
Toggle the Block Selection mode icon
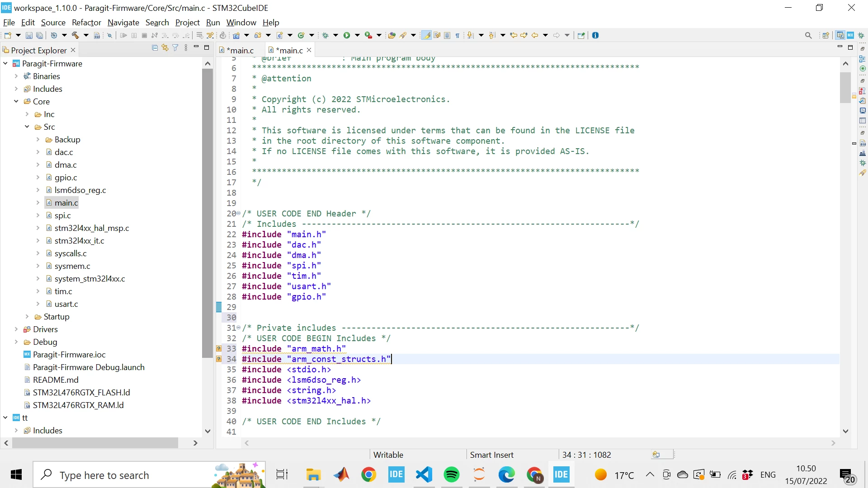point(447,35)
